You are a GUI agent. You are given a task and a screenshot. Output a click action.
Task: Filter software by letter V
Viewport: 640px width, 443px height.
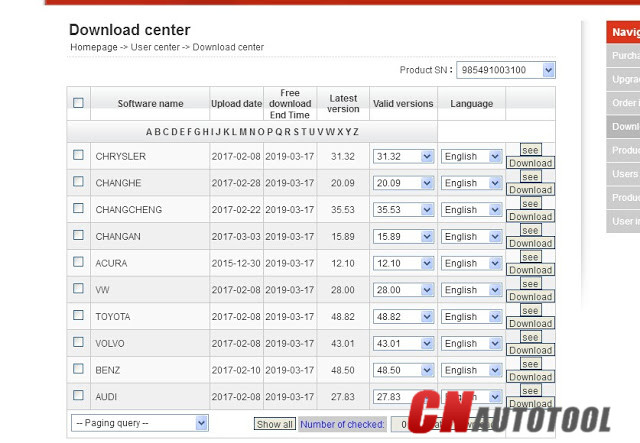click(x=321, y=132)
